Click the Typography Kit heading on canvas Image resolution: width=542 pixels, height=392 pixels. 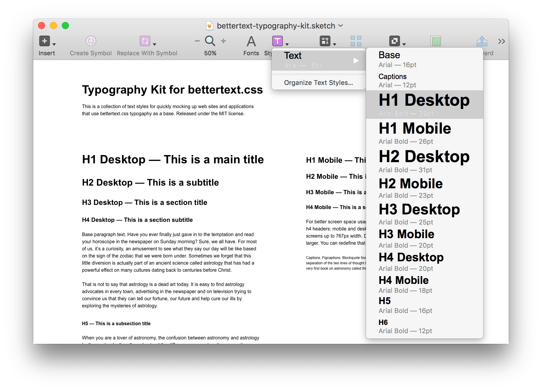point(172,90)
